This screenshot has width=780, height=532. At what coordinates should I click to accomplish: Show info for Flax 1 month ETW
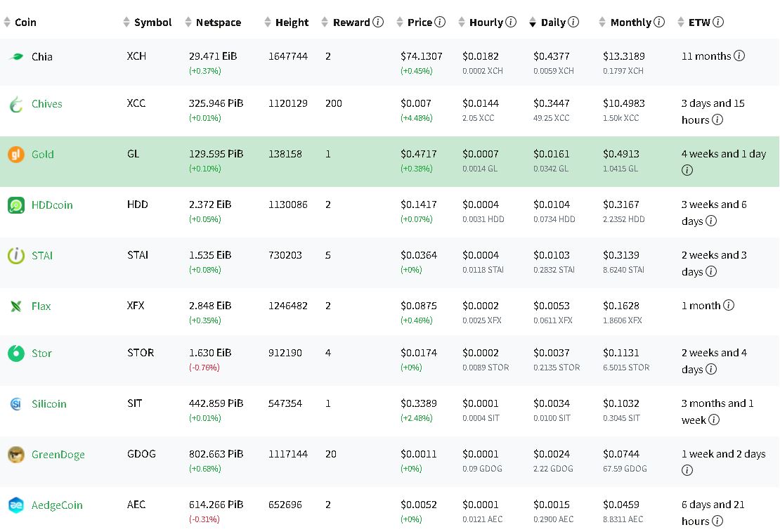point(729,305)
